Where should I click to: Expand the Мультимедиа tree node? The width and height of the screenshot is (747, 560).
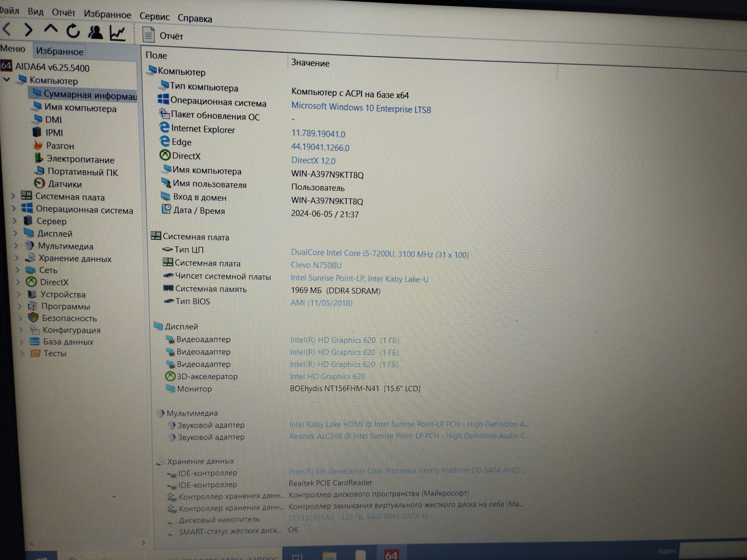tap(16, 245)
